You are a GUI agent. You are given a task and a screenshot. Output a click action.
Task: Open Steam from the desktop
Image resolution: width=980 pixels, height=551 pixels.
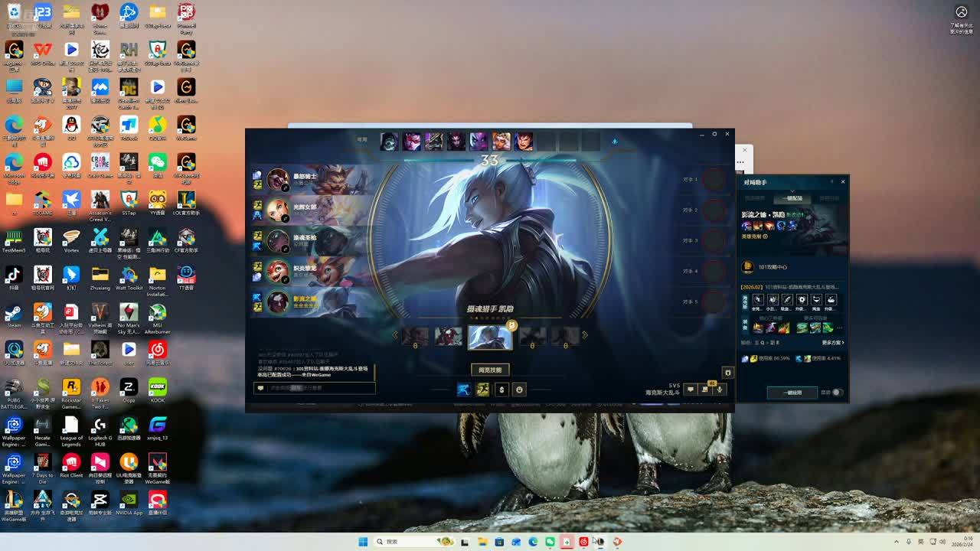coord(14,313)
